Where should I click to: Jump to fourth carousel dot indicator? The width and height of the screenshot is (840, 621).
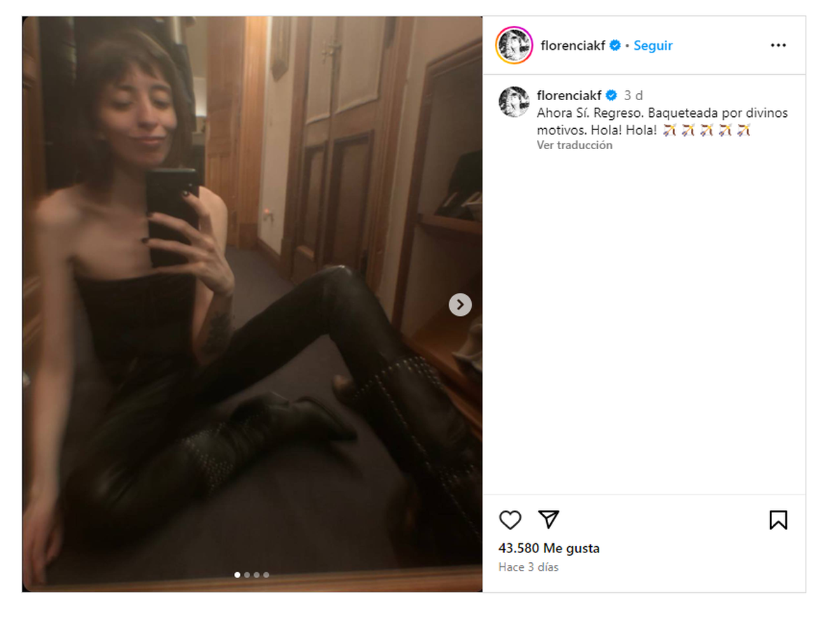tap(266, 575)
